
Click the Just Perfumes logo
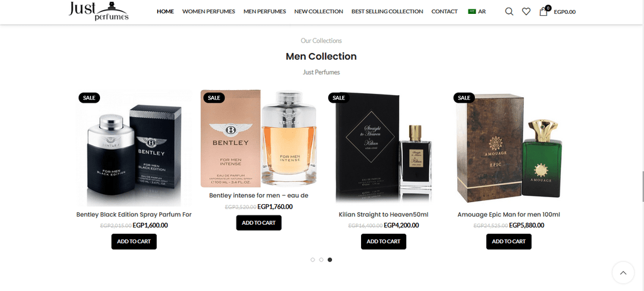[99, 11]
